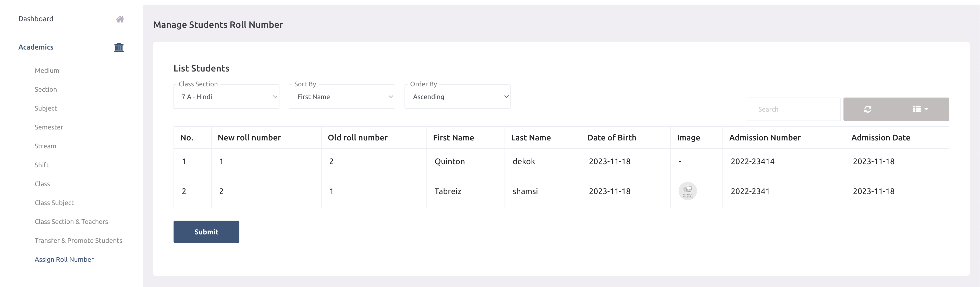The width and height of the screenshot is (980, 287).
Task: Click the Class Section & Teachers sidebar link
Action: click(71, 221)
